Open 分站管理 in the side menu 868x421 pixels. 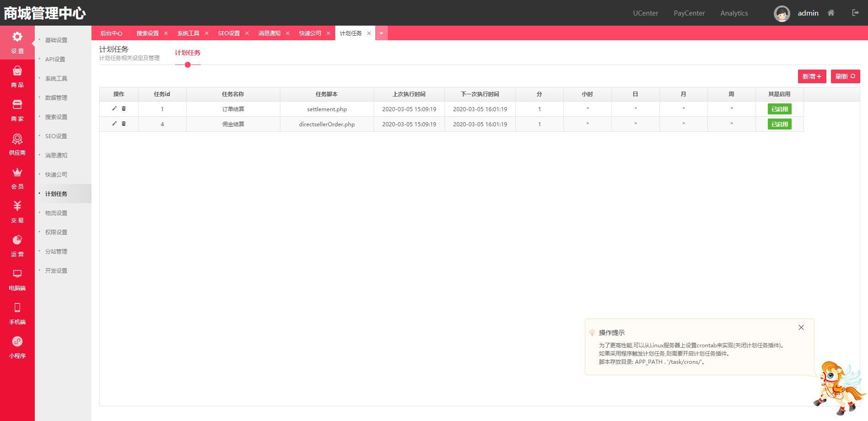[56, 252]
